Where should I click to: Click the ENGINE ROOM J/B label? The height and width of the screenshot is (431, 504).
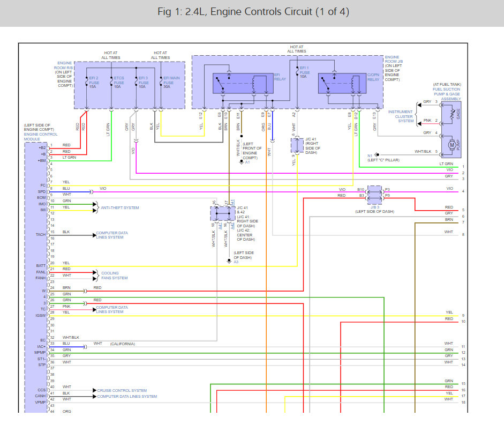click(x=394, y=59)
